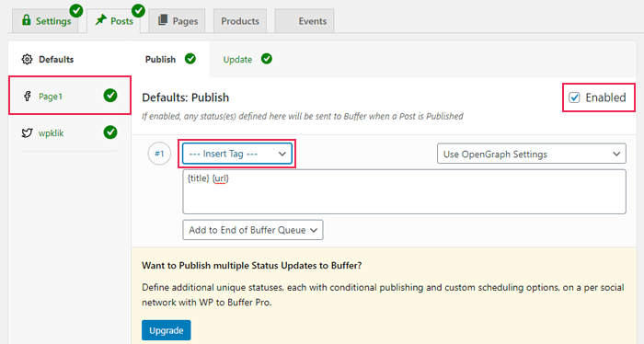Click the pushpin icon on Posts tab
The width and height of the screenshot is (644, 344).
coord(100,20)
